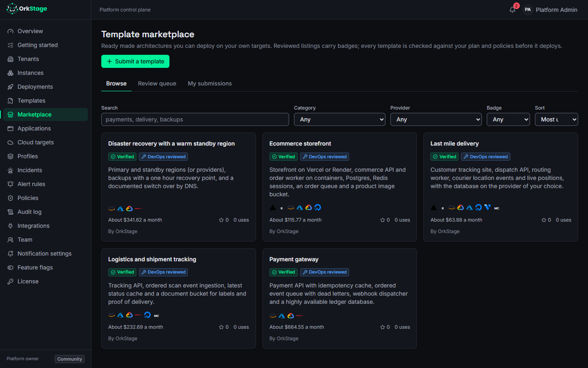Click the Policies shield icon

pos(11,198)
